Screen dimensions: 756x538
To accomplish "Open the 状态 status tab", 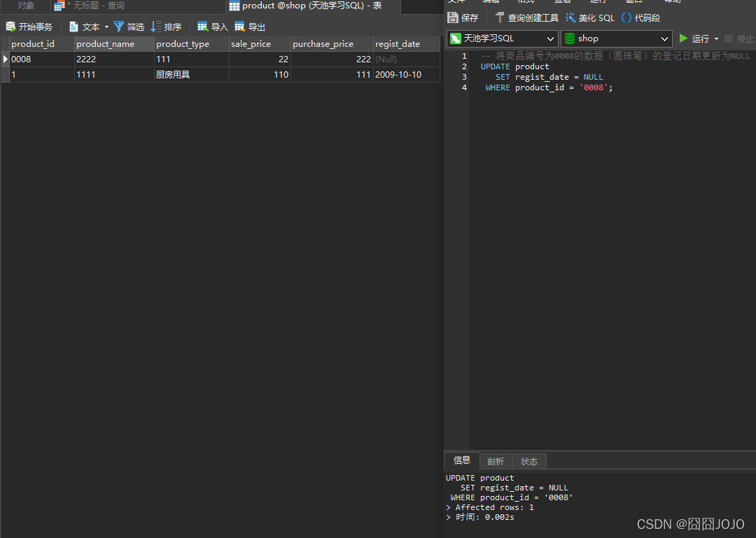I will tap(529, 461).
